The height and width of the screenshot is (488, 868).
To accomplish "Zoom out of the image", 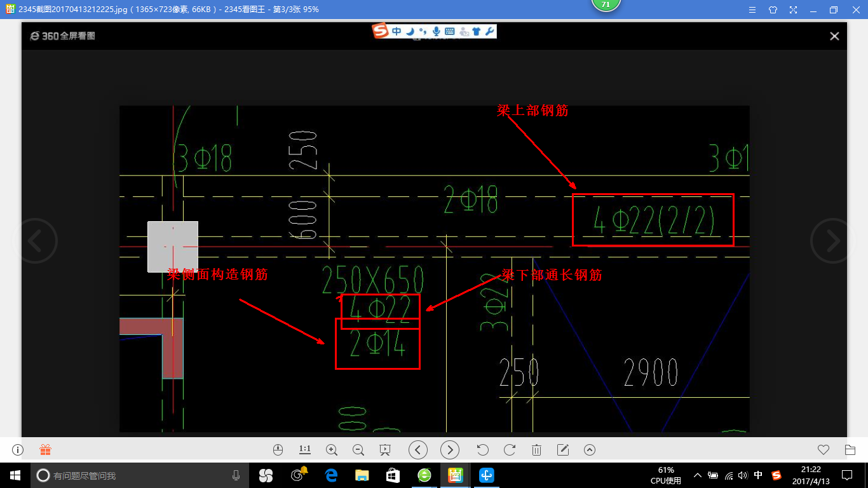I will pyautogui.click(x=358, y=450).
